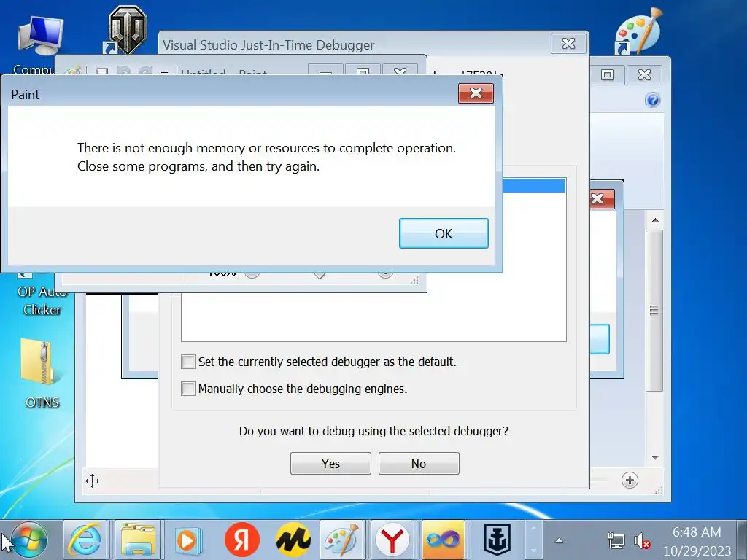
Task: Click No in the Just-In-Time Debugger
Action: point(419,463)
